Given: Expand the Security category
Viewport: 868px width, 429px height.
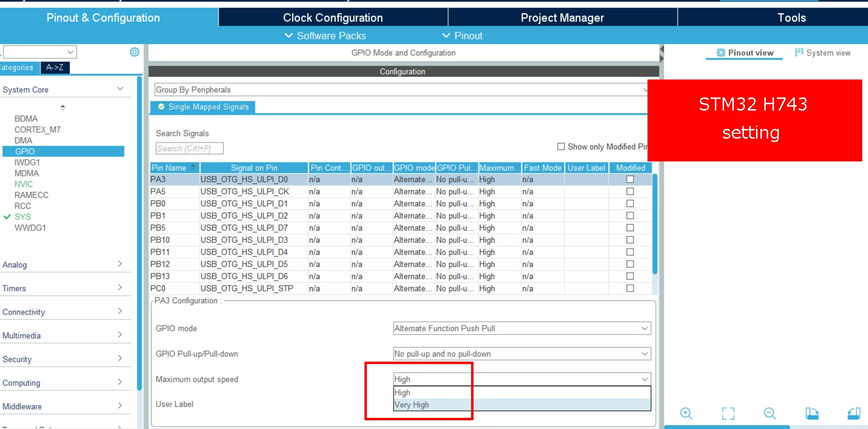Looking at the screenshot, I should point(120,359).
